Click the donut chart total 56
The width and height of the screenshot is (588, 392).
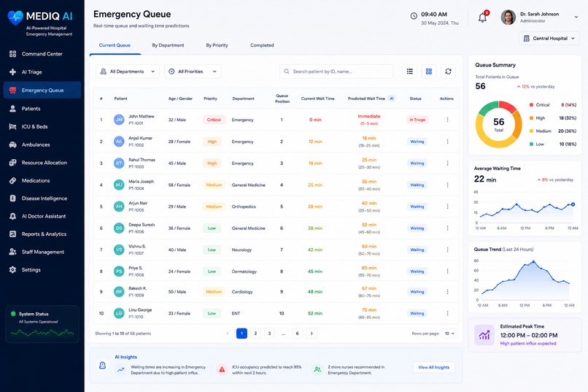pyautogui.click(x=499, y=122)
